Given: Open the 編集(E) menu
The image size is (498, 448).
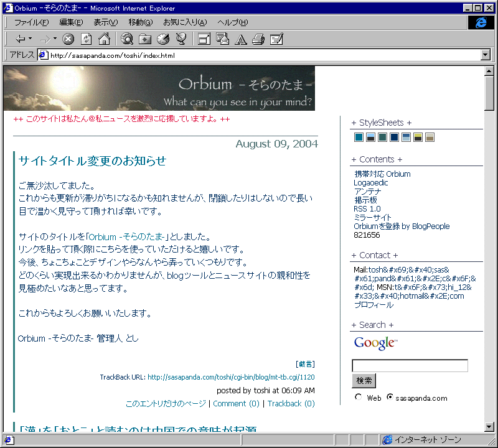Looking at the screenshot, I should [x=71, y=22].
